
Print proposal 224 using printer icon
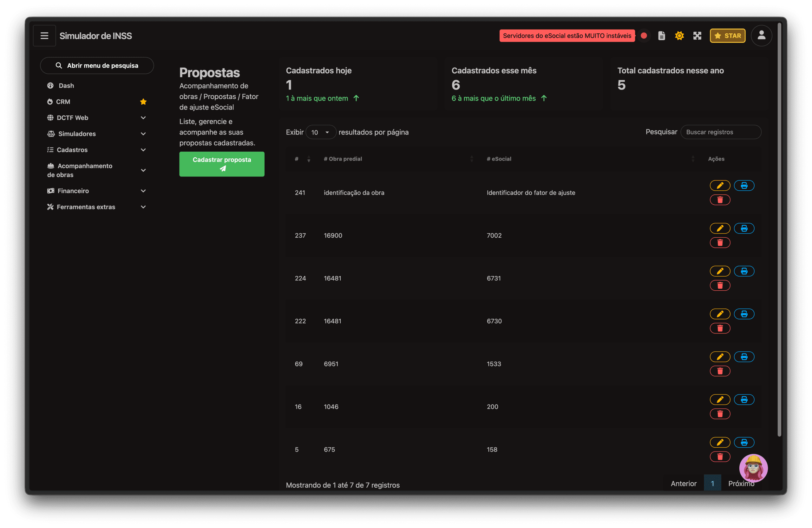(x=744, y=271)
